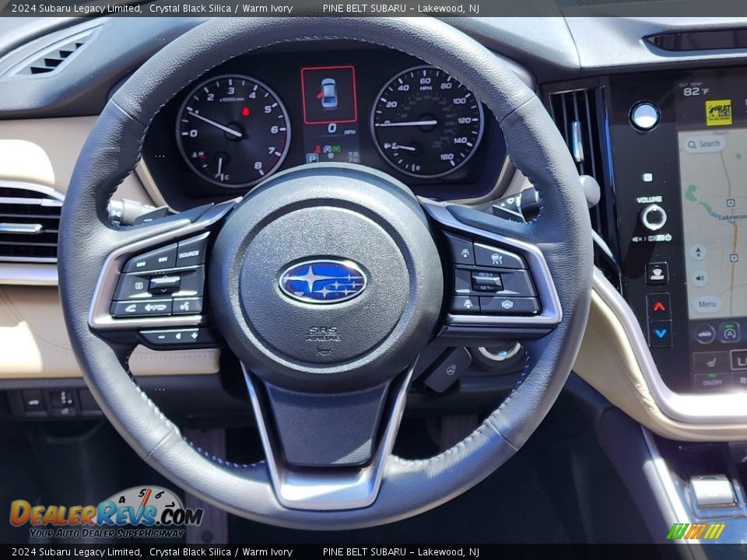Tap the OUT TEMP 82°F readout
Image resolution: width=747 pixels, height=560 pixels.
(x=694, y=89)
